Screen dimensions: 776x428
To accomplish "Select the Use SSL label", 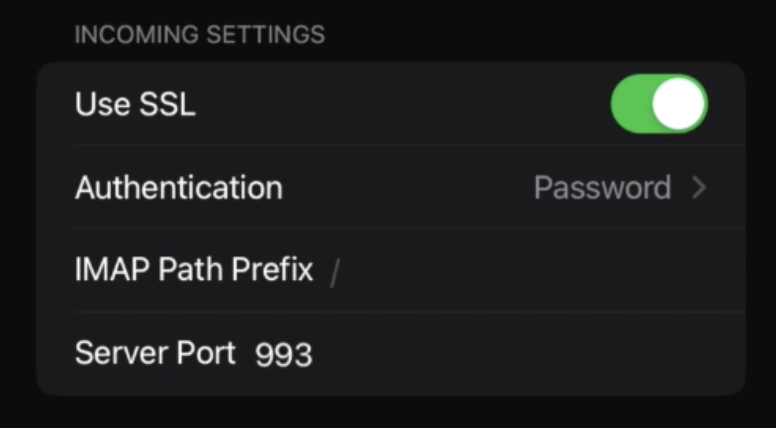I will tap(135, 104).
